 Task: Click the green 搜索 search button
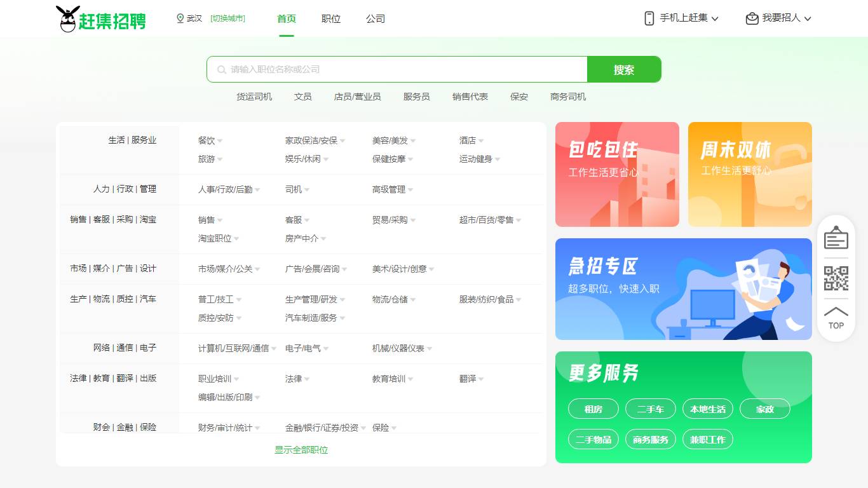pyautogui.click(x=623, y=69)
